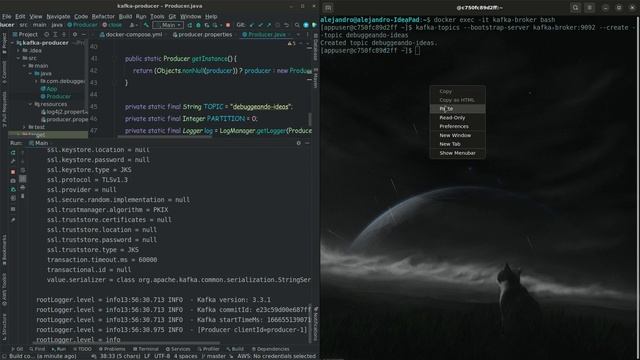The width and height of the screenshot is (640, 360).
Task: Collapse the resources folder arrow
Action: click(30, 104)
